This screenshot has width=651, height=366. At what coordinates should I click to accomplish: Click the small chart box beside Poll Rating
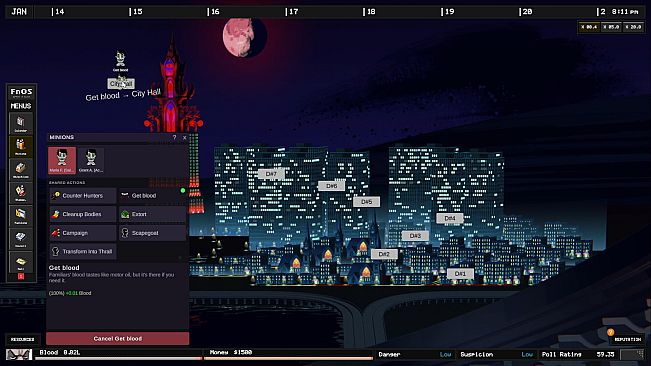[632, 354]
